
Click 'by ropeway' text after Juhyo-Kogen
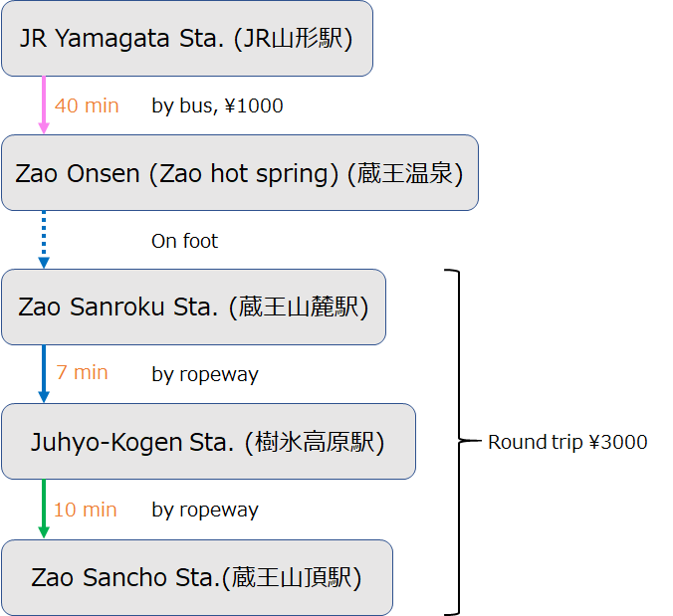[x=205, y=511]
